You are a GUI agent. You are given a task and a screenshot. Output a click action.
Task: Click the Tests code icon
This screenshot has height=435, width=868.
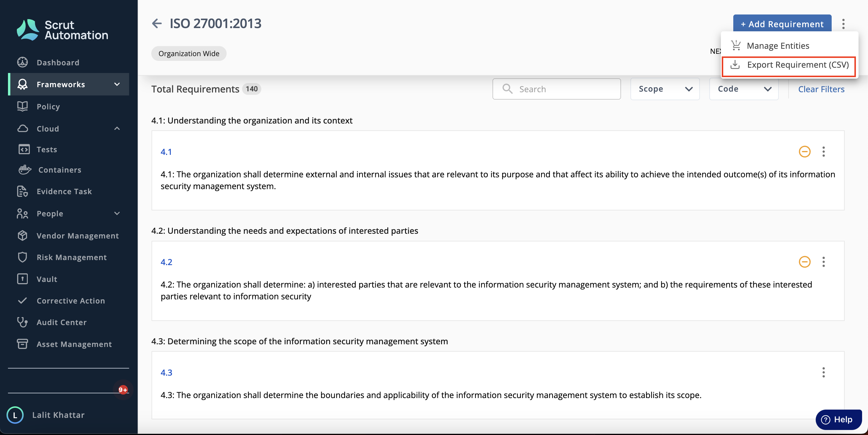(x=24, y=149)
